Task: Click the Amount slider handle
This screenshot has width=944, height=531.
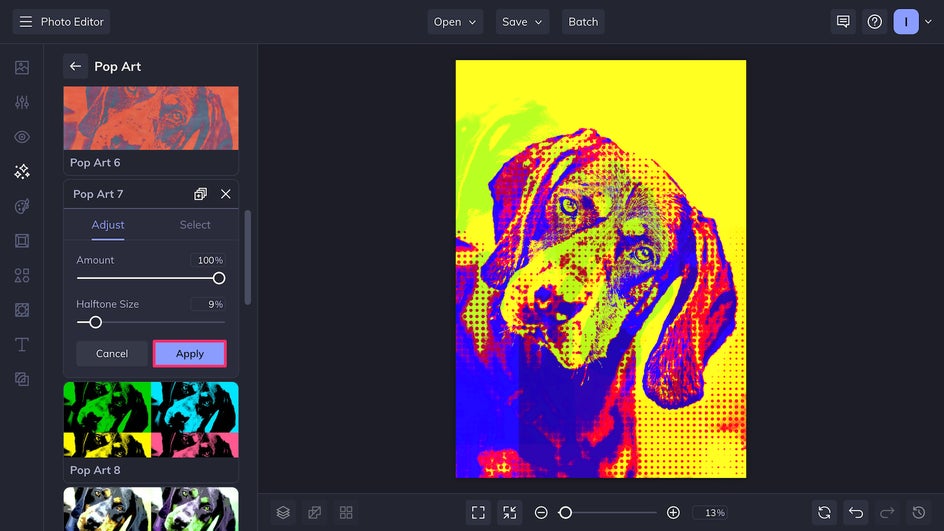Action: pyautogui.click(x=219, y=278)
